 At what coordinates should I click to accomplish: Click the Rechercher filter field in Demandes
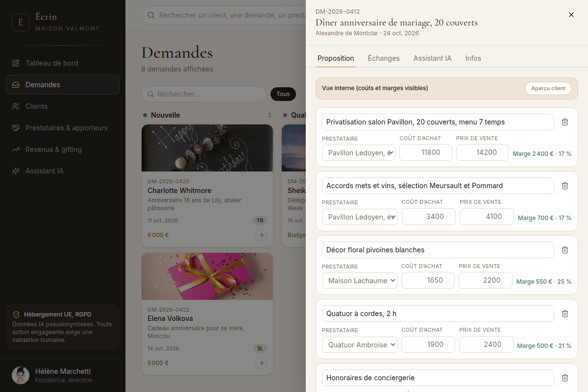point(204,94)
